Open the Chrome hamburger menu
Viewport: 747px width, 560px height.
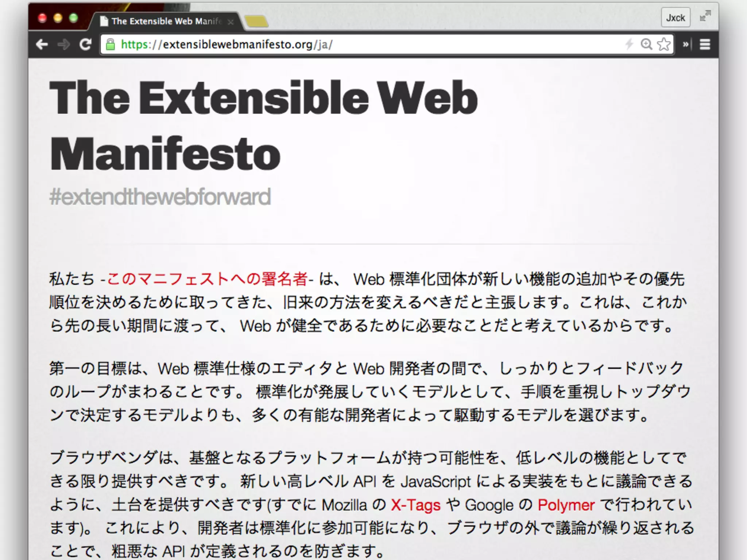click(x=705, y=44)
